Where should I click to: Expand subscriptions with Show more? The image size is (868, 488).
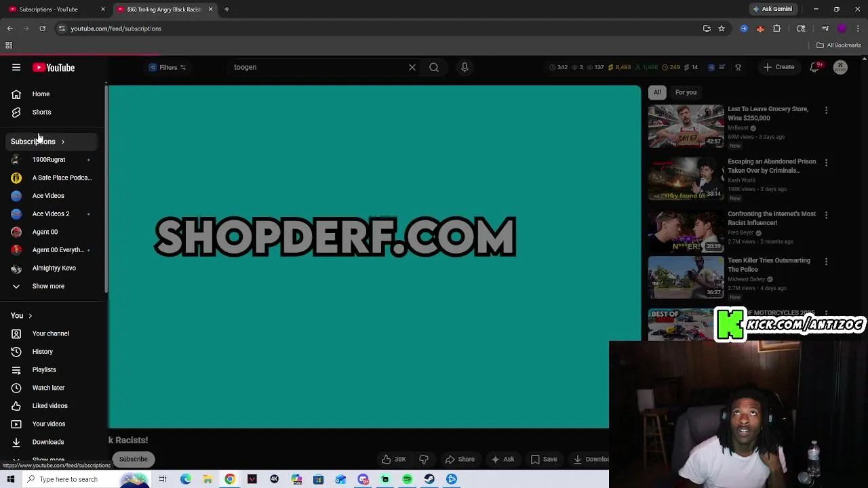pos(48,286)
